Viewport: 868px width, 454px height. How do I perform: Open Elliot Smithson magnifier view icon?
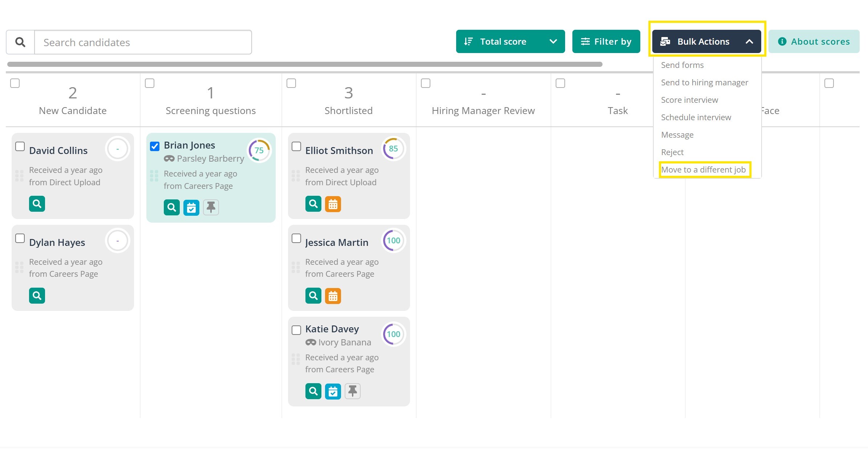[313, 204]
